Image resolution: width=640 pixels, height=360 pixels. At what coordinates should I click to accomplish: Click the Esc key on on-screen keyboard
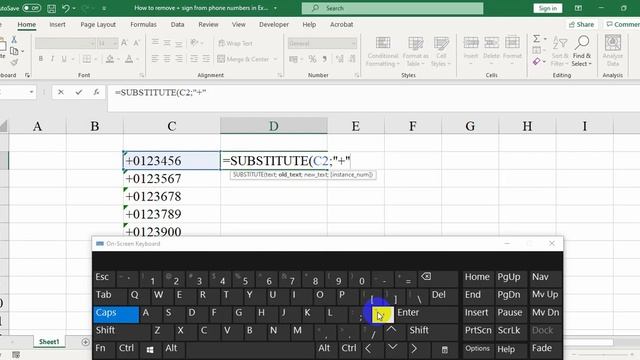click(104, 278)
